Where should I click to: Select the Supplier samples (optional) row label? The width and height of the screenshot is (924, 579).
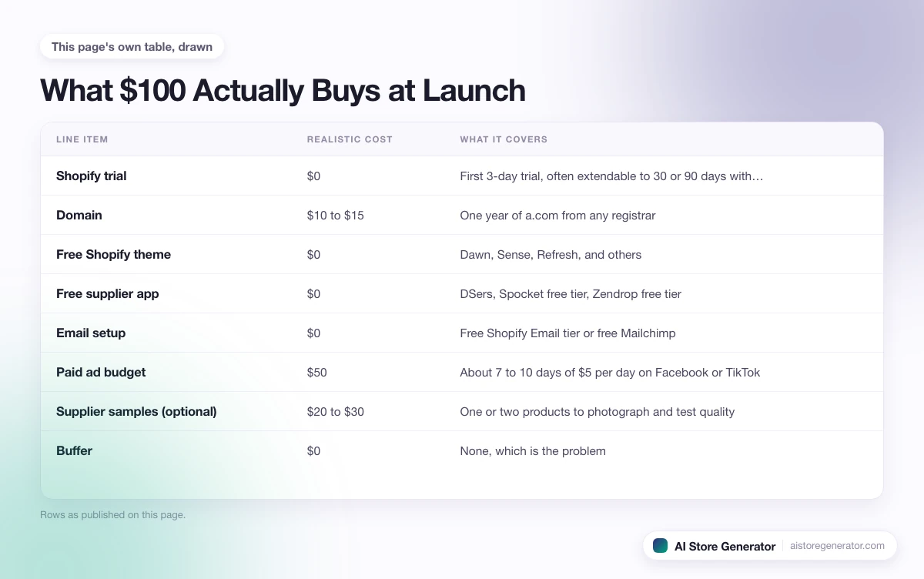pyautogui.click(x=136, y=411)
